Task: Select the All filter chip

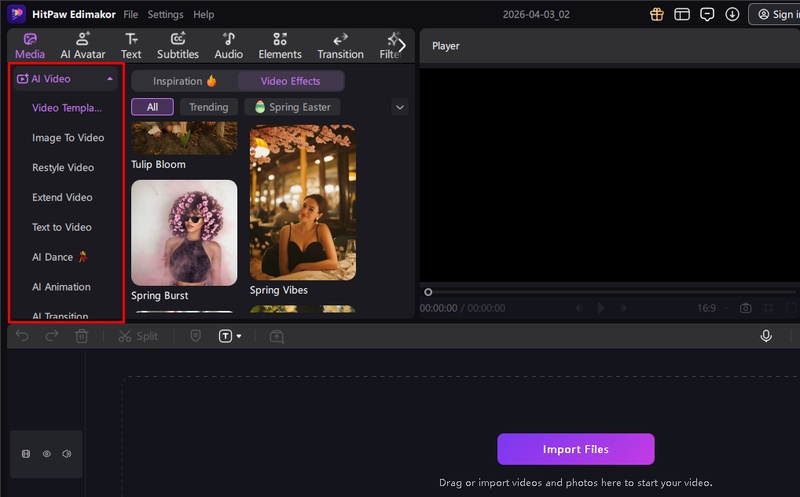Action: [152, 107]
